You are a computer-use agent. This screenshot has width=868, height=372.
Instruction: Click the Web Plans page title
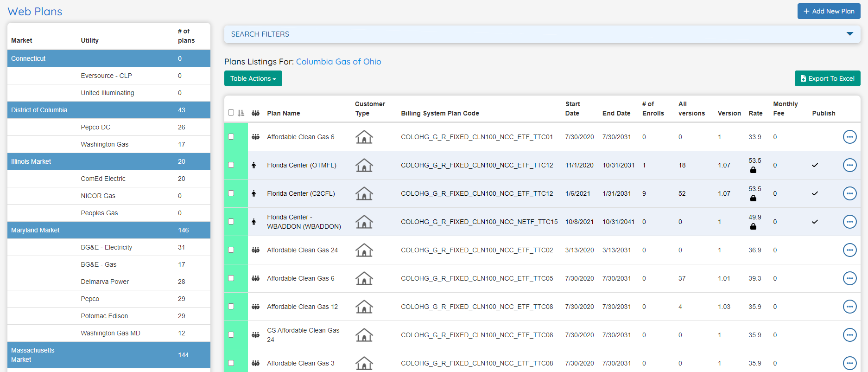pyautogui.click(x=35, y=12)
